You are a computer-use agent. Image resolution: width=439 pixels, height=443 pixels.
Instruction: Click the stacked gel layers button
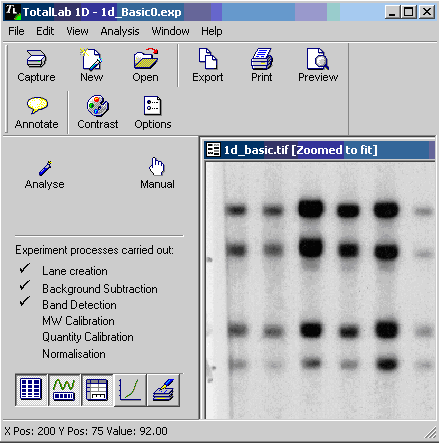pyautogui.click(x=163, y=389)
